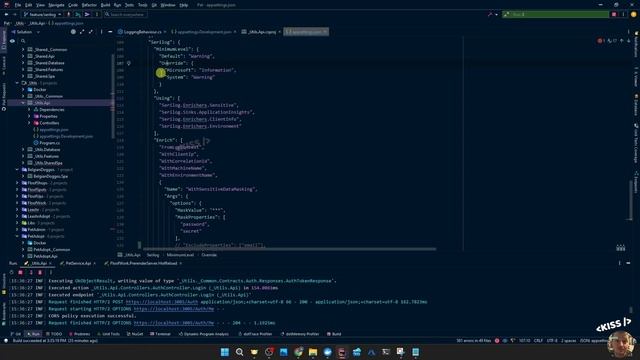Open the NuGet tool window
Image resolution: width=640 pixels, height=360 pixels.
click(135, 334)
